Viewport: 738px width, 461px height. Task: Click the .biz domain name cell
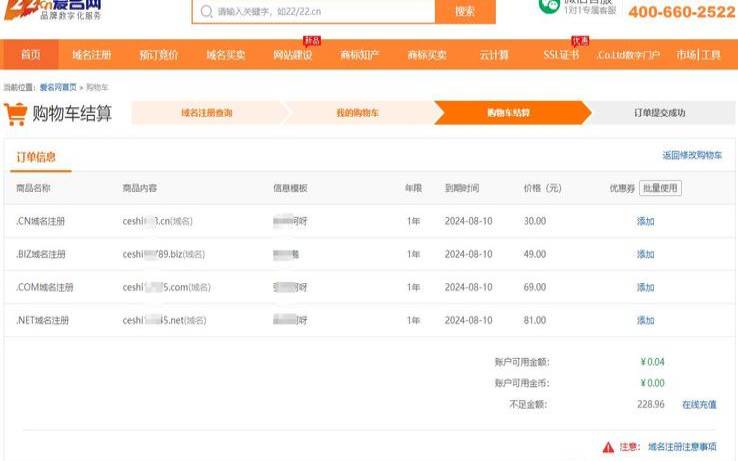(164, 254)
